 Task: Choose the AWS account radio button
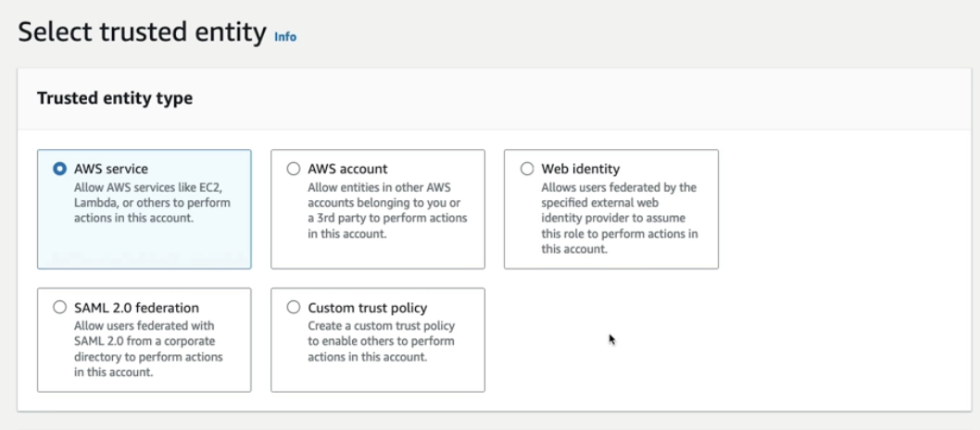coord(294,169)
